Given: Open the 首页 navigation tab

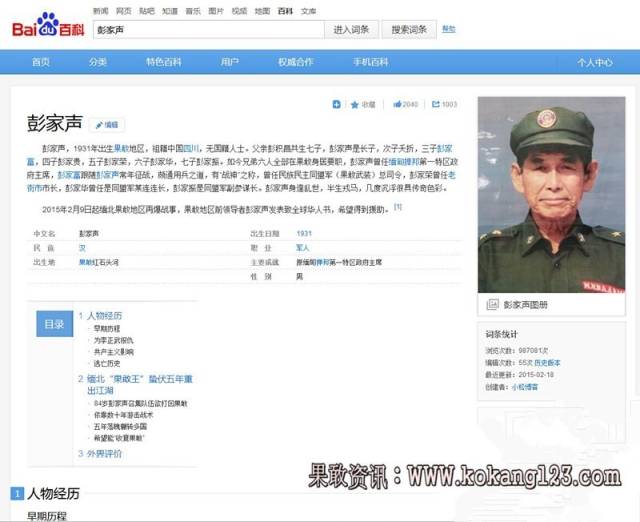Looking at the screenshot, I should (41, 62).
